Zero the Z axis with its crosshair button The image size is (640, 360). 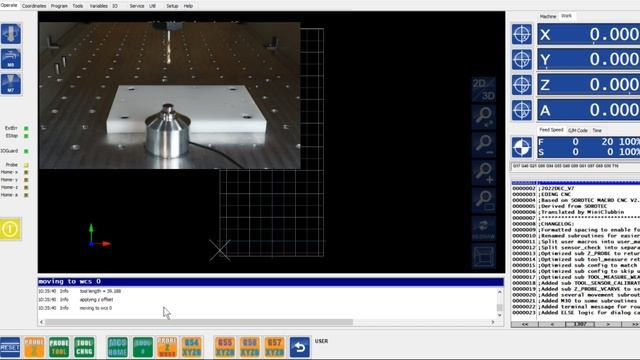tap(522, 85)
